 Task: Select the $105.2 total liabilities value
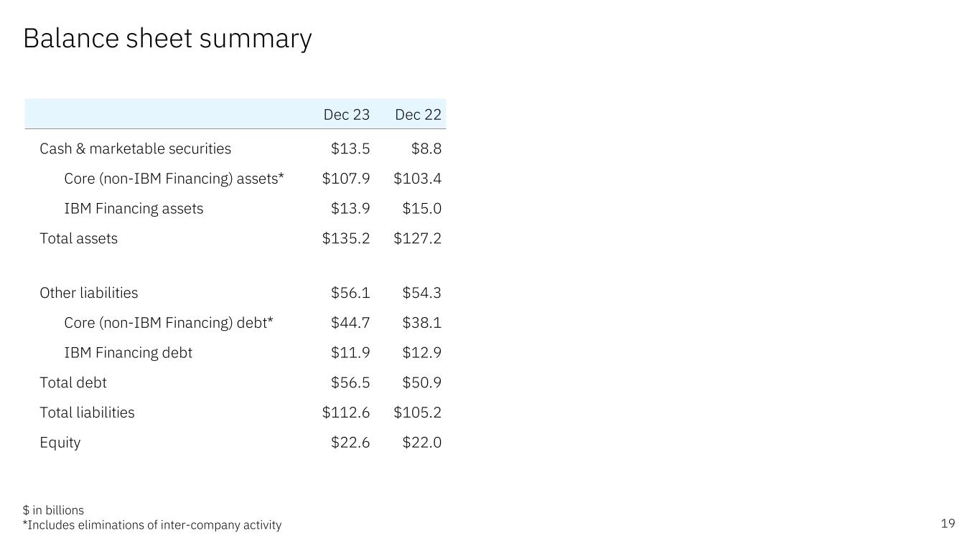(x=417, y=413)
